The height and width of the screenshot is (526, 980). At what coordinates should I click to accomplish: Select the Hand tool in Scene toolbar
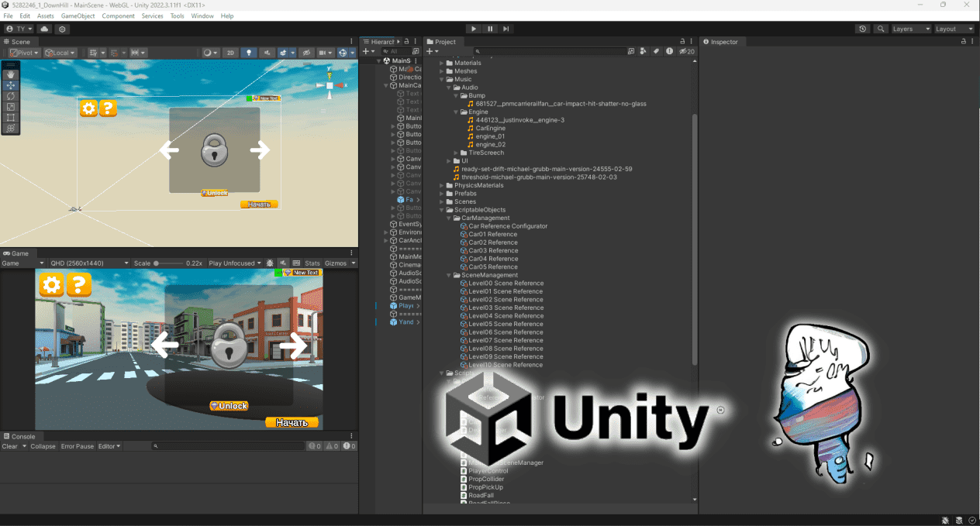(11, 74)
